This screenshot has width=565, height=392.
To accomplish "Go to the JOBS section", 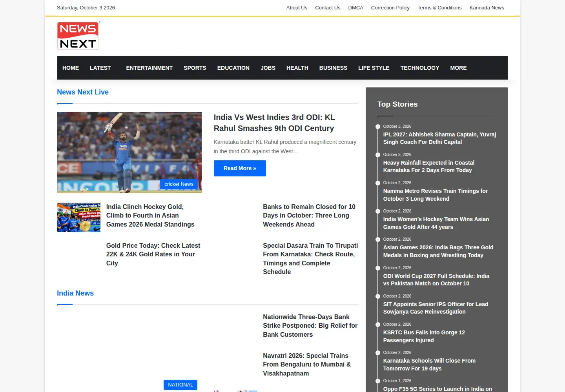I will [x=268, y=68].
